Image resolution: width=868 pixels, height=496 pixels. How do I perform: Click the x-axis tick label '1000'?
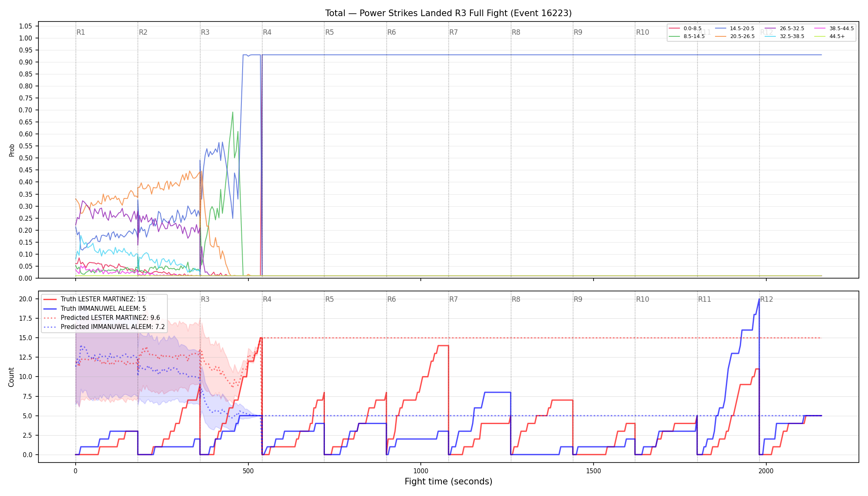point(421,471)
